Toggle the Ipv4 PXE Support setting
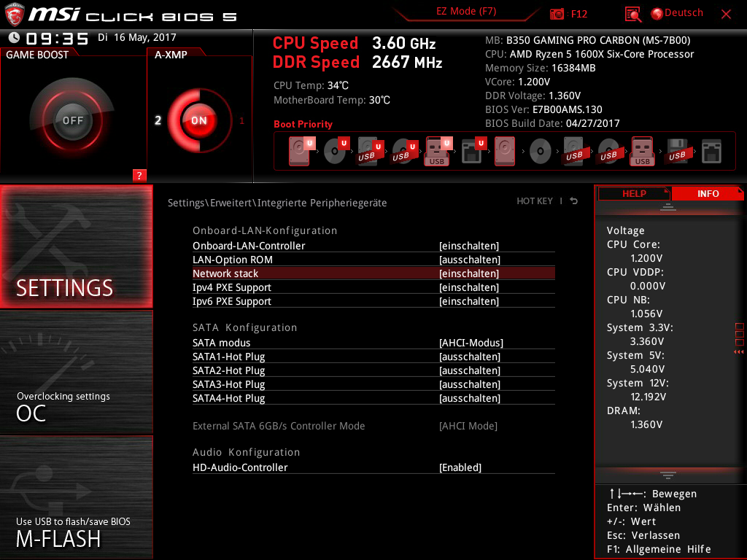747x560 pixels. tap(373, 287)
